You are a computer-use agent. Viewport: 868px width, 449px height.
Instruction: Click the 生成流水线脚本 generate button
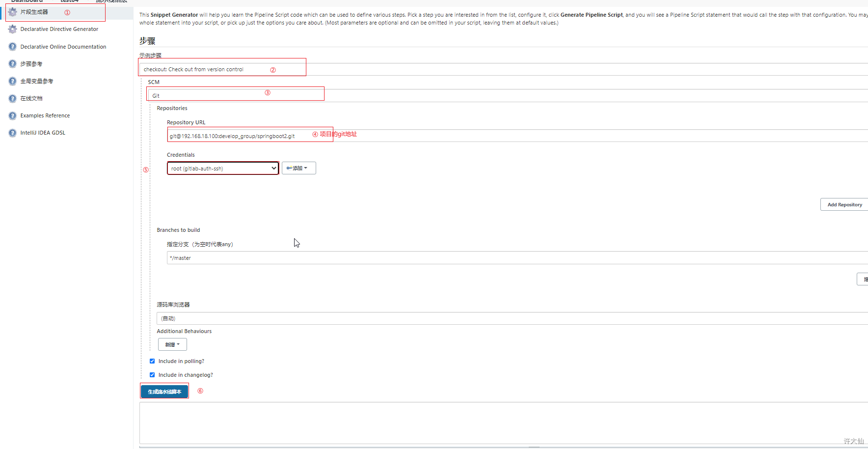pos(164,392)
